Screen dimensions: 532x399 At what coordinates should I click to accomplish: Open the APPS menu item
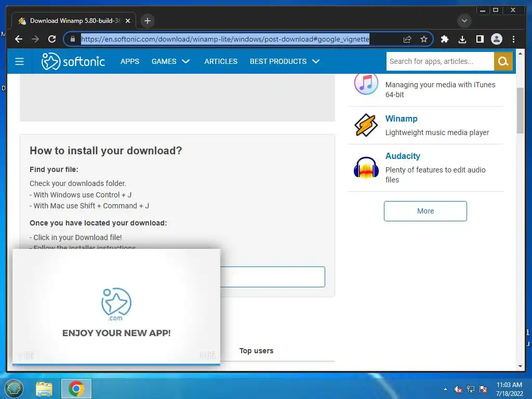point(129,61)
